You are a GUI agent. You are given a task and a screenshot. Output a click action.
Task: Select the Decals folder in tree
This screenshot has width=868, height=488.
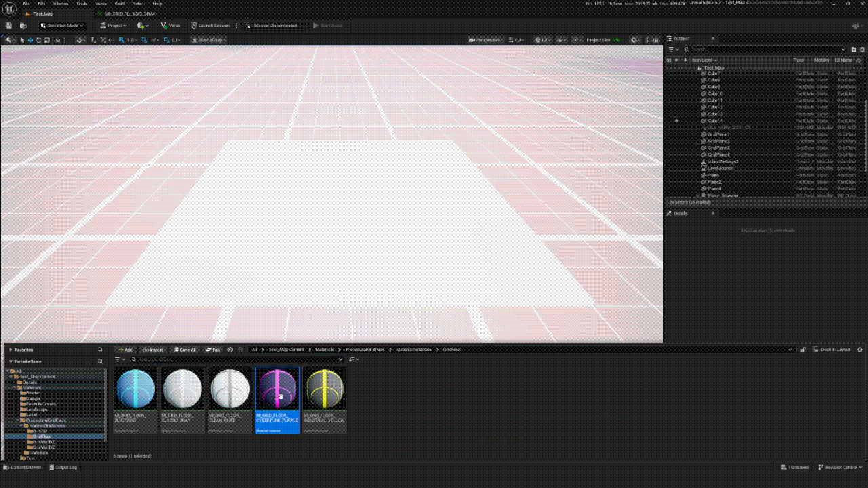point(30,382)
